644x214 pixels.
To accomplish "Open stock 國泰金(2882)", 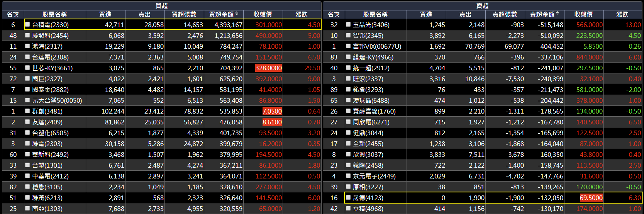I will pos(50,90).
